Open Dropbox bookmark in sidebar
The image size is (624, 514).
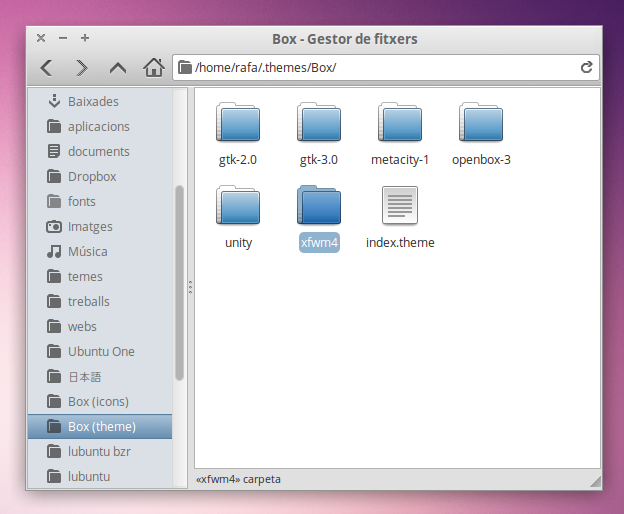click(92, 177)
